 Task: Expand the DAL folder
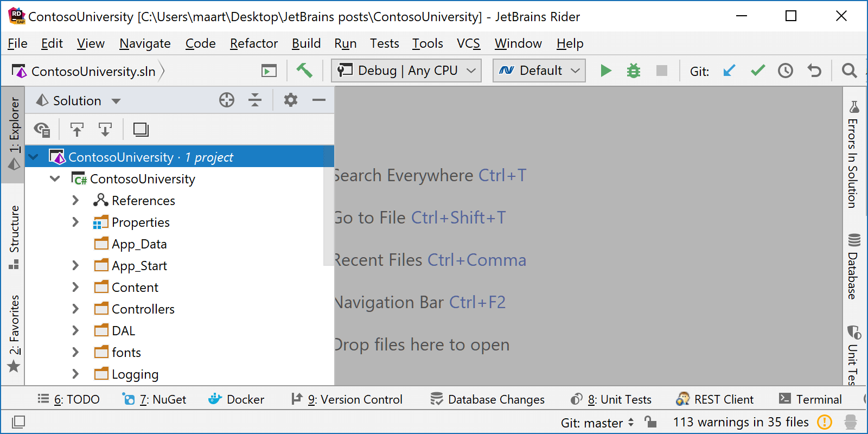pos(75,331)
